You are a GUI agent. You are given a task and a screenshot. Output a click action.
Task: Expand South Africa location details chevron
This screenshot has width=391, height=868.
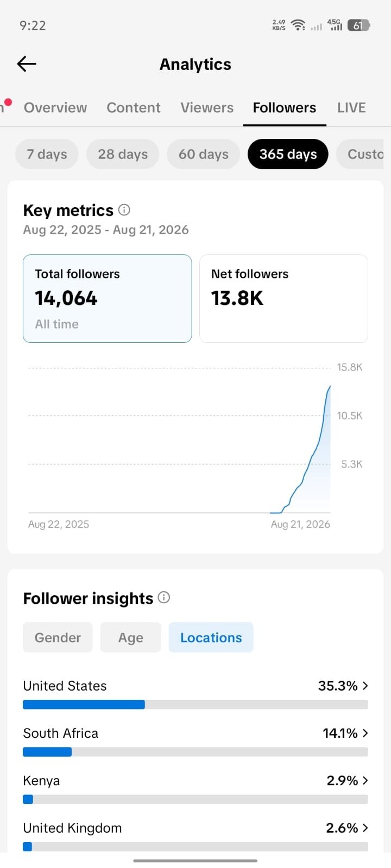pyautogui.click(x=365, y=733)
